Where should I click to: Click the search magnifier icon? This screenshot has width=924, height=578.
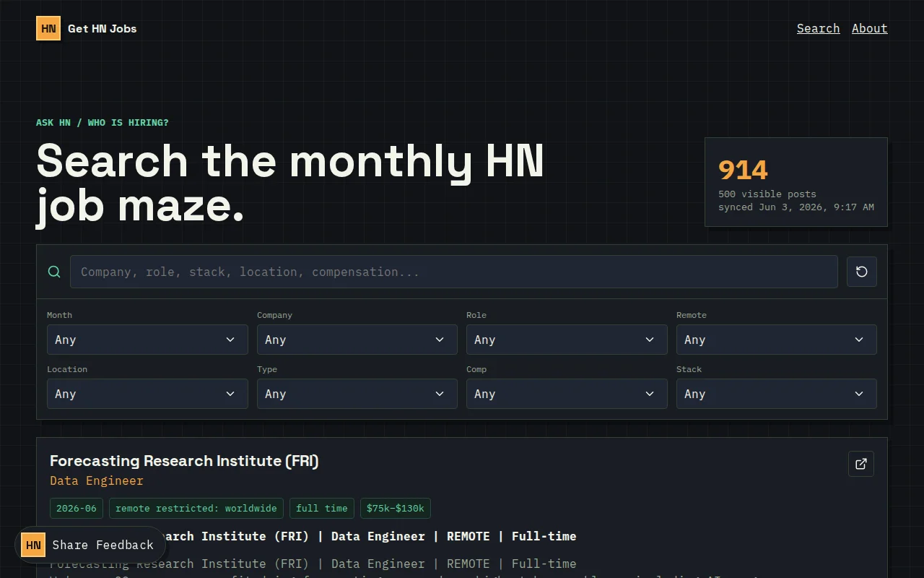pyautogui.click(x=54, y=272)
